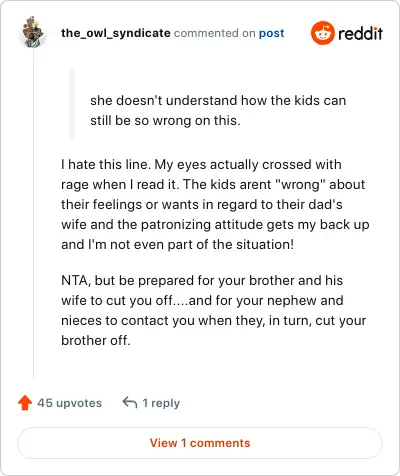Click the reply arrow icon
This screenshot has width=400, height=476.
pos(130,402)
